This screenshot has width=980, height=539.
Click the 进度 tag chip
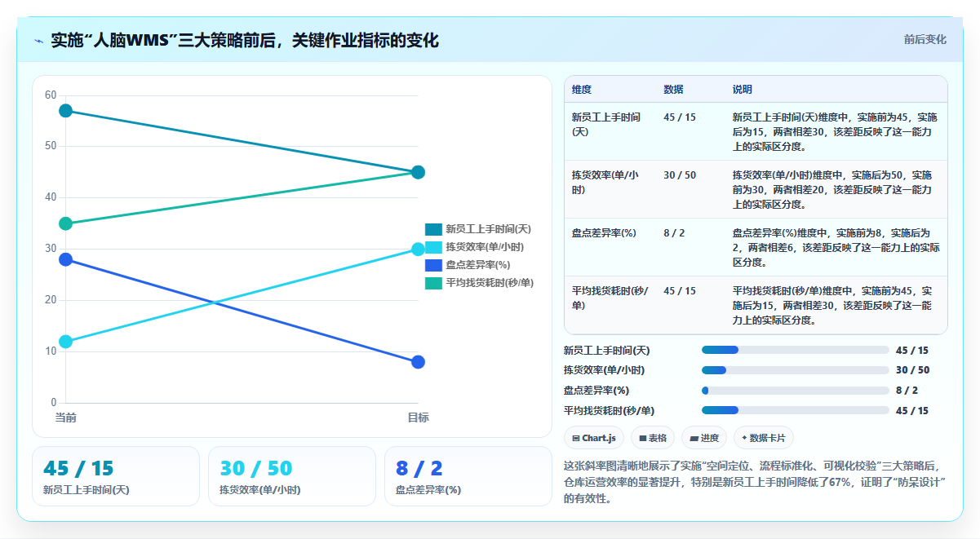[x=704, y=438]
